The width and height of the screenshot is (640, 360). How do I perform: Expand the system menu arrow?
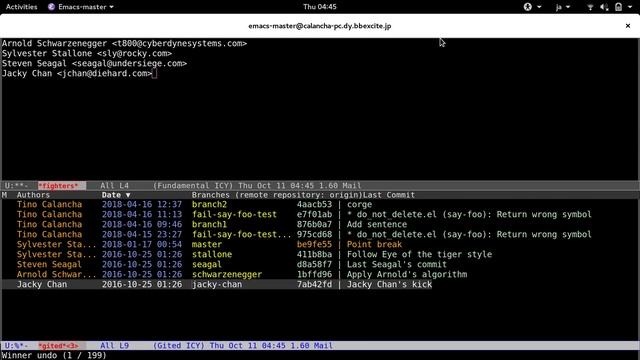click(x=630, y=7)
